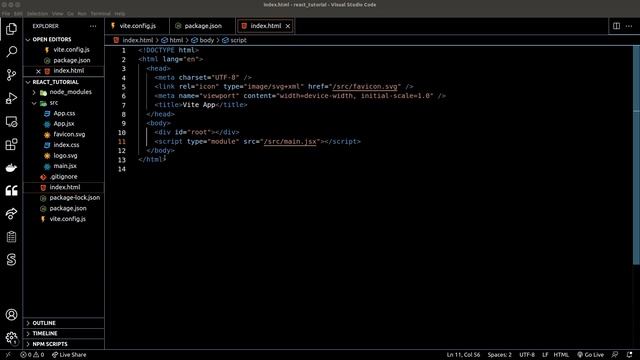
Task: Select the index.html editor tab
Action: [265, 26]
